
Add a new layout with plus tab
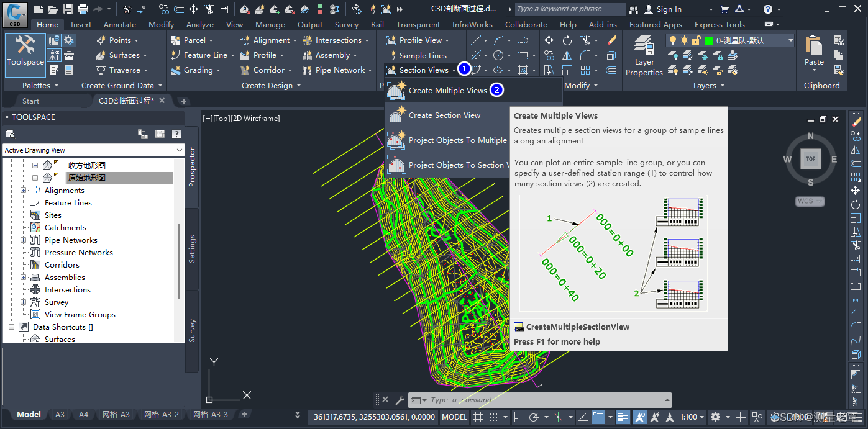coord(244,414)
